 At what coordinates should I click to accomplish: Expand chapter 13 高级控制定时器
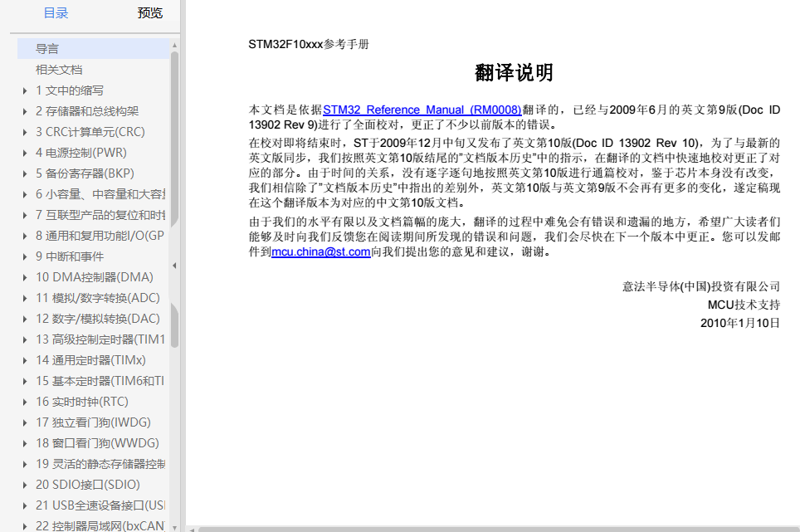pos(25,339)
